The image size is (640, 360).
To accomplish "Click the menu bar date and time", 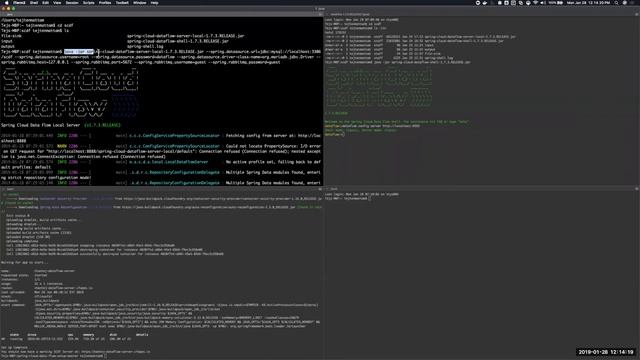I will point(588,3).
